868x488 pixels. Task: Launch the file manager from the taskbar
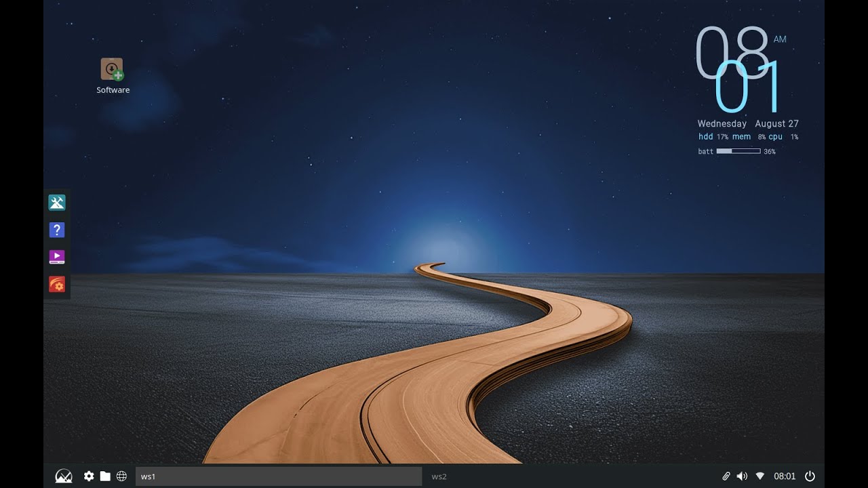point(105,476)
